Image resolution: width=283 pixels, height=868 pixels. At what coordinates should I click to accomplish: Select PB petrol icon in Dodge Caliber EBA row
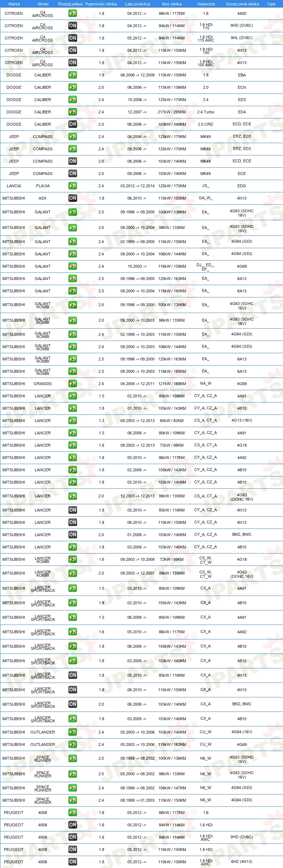[73, 75]
